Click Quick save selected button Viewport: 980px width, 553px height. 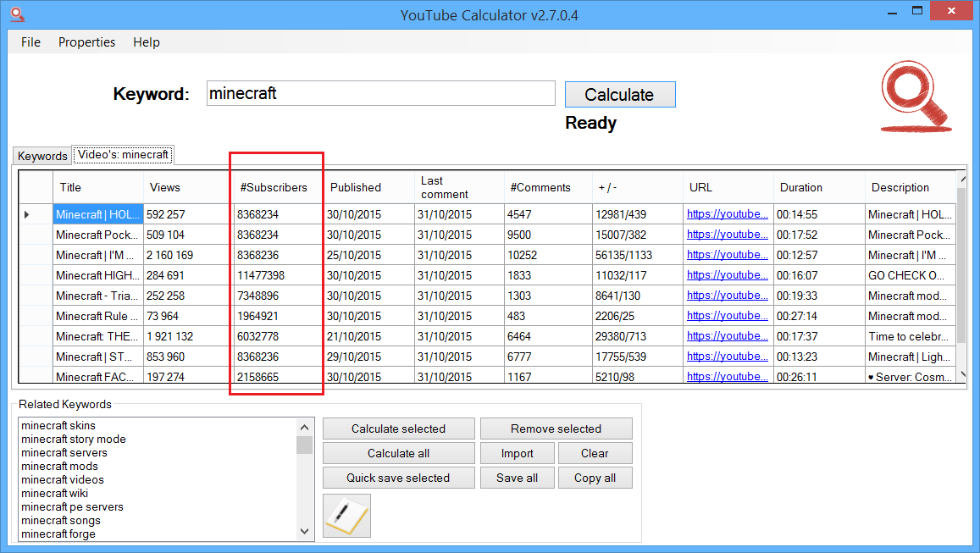tap(399, 478)
